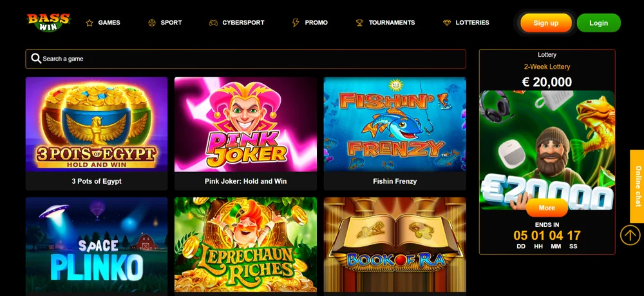The width and height of the screenshot is (644, 296).
Task: Click the trophy Tournaments icon
Action: pyautogui.click(x=359, y=23)
